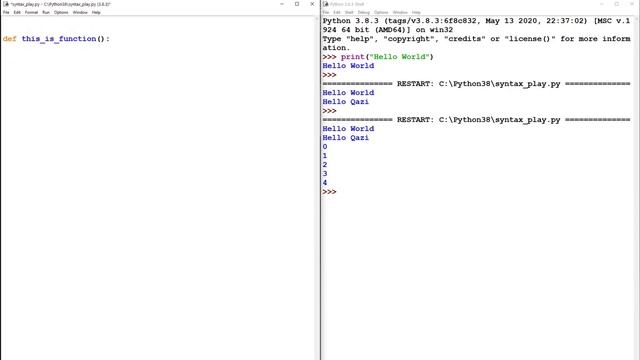Click the last '>>>' prompt below output 4

pos(329,191)
